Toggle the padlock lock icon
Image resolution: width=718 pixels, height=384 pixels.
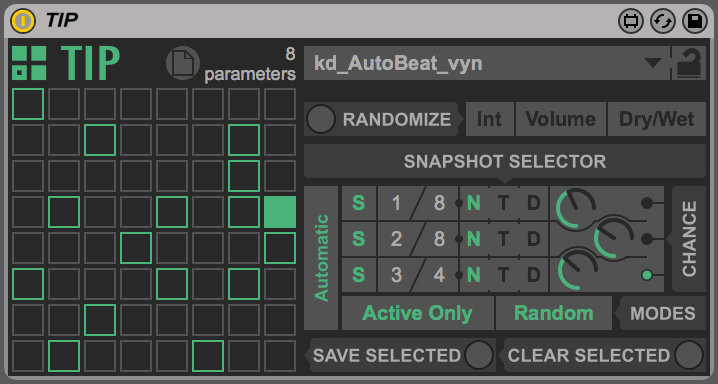tap(689, 63)
